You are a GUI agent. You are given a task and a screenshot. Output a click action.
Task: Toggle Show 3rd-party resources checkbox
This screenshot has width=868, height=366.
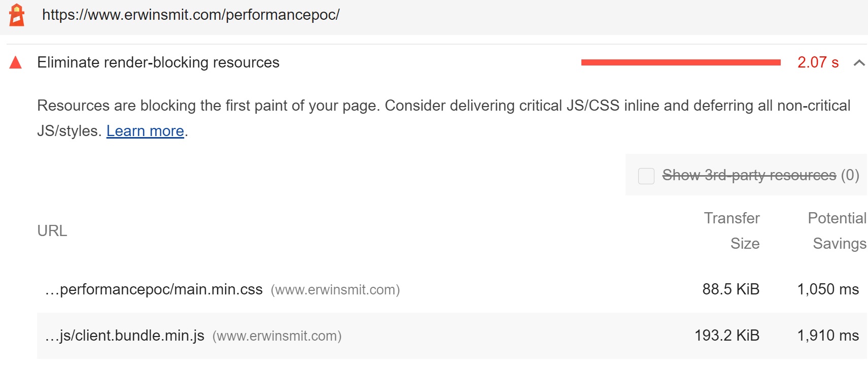(646, 176)
